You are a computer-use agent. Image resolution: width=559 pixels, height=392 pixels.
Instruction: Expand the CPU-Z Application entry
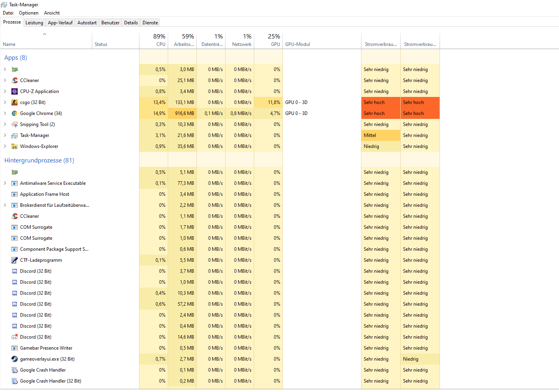click(5, 91)
